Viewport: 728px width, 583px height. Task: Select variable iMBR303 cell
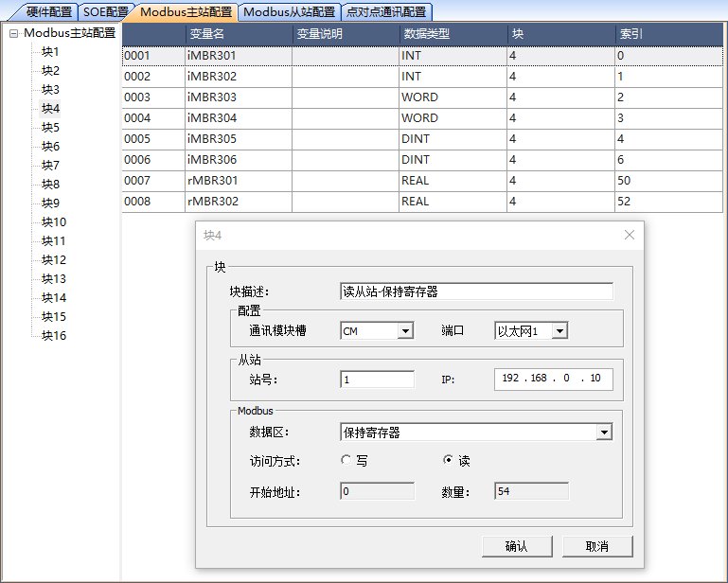[x=239, y=97]
